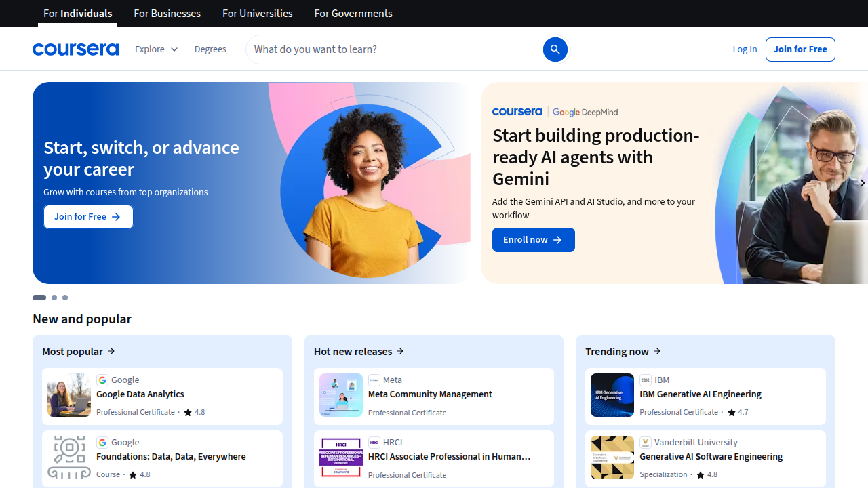Open the Explore dropdown menu
This screenshot has width=868, height=488.
coord(157,49)
